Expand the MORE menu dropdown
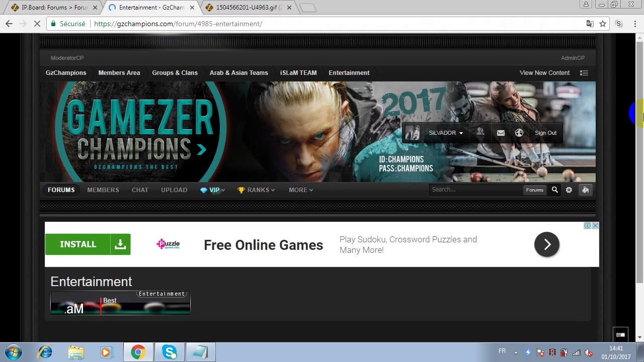This screenshot has height=362, width=644. [311, 190]
